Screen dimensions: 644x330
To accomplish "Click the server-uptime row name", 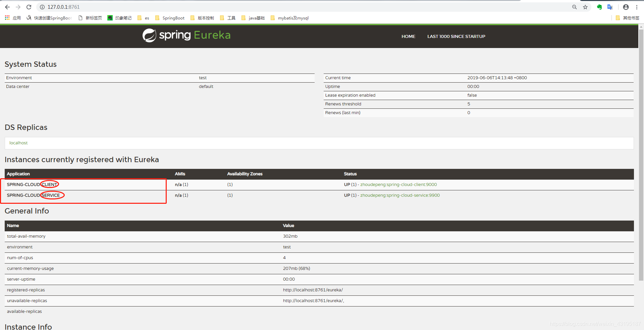I will 21,279.
